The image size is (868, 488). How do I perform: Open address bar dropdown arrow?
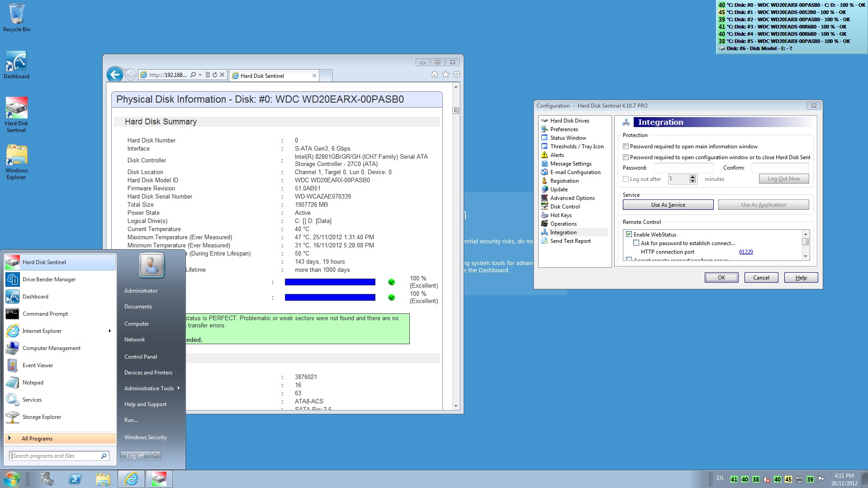pos(200,75)
